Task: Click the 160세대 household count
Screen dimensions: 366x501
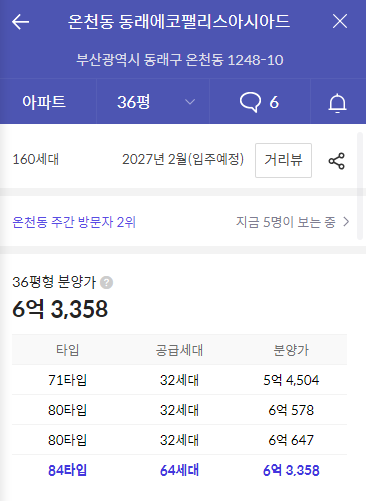Action: click(36, 159)
